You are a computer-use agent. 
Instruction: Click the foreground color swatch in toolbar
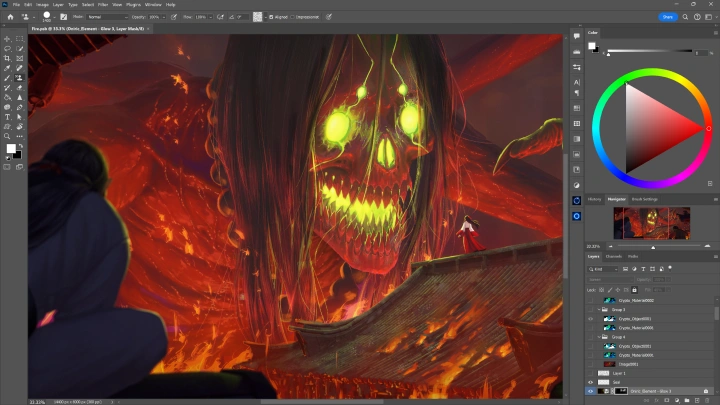click(x=11, y=148)
